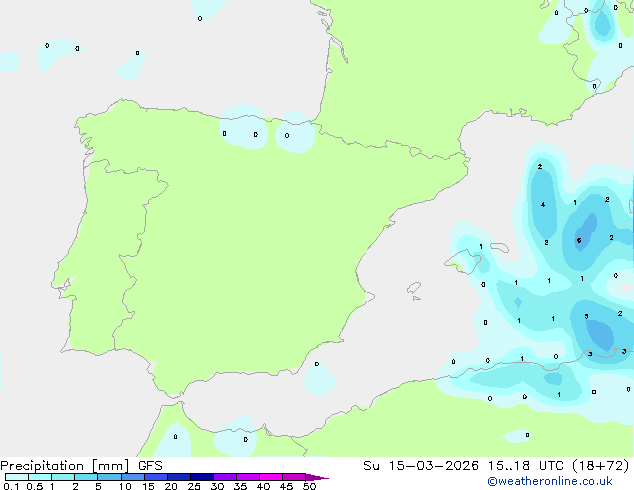Click the "4" precipitation value on the map
The height and width of the screenshot is (490, 634).
pos(543,205)
